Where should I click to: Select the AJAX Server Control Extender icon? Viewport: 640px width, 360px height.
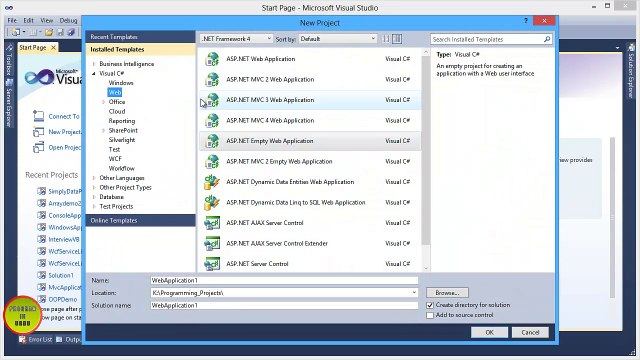pyautogui.click(x=212, y=244)
